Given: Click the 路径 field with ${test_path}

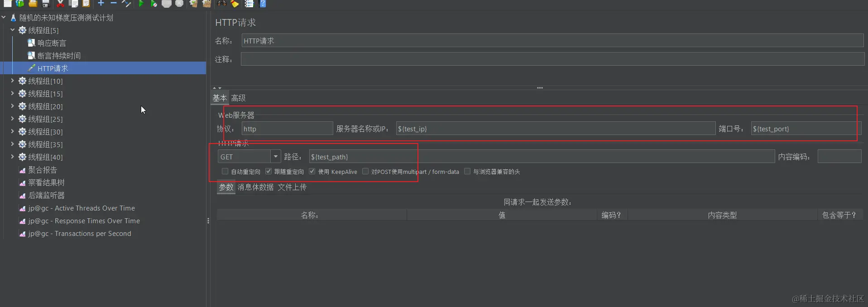Looking at the screenshot, I should pyautogui.click(x=542, y=157).
